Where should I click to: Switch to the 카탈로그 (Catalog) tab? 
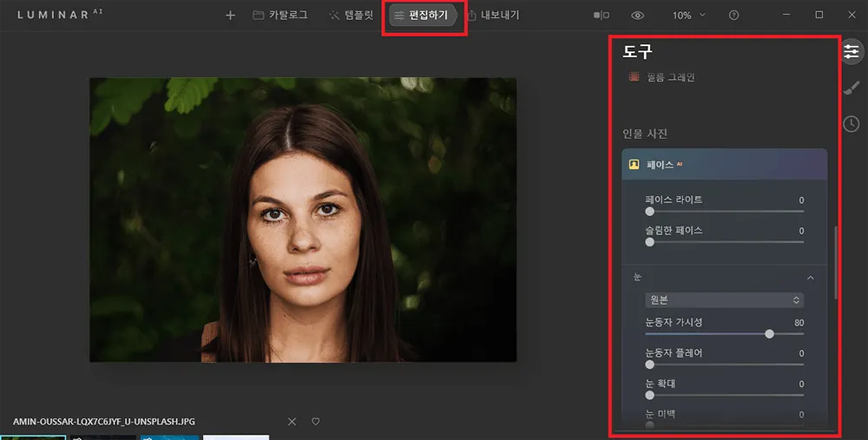pyautogui.click(x=279, y=16)
